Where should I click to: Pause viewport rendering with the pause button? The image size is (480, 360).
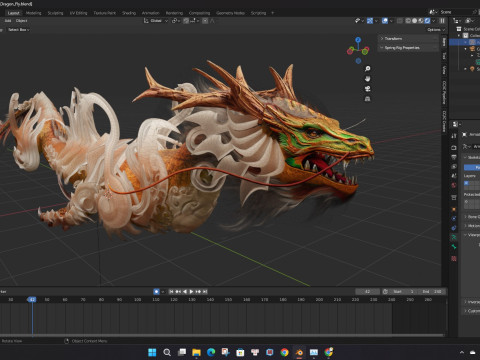(x=442, y=21)
